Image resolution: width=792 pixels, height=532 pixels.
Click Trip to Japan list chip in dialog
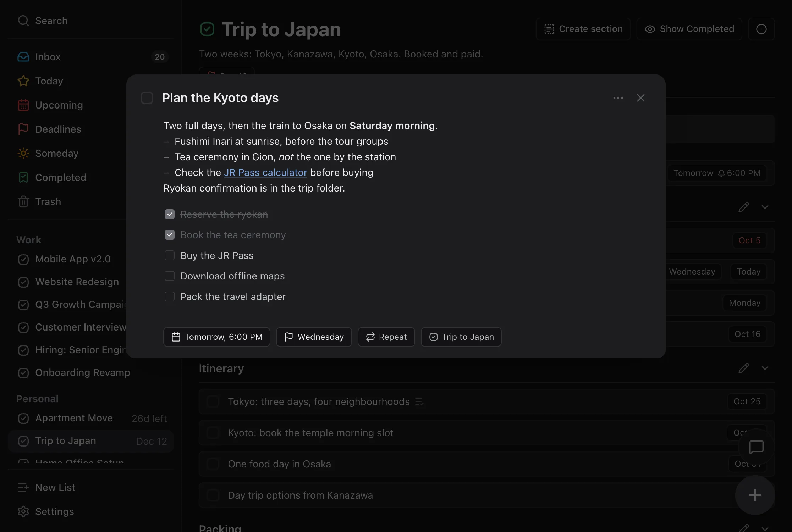pos(461,337)
